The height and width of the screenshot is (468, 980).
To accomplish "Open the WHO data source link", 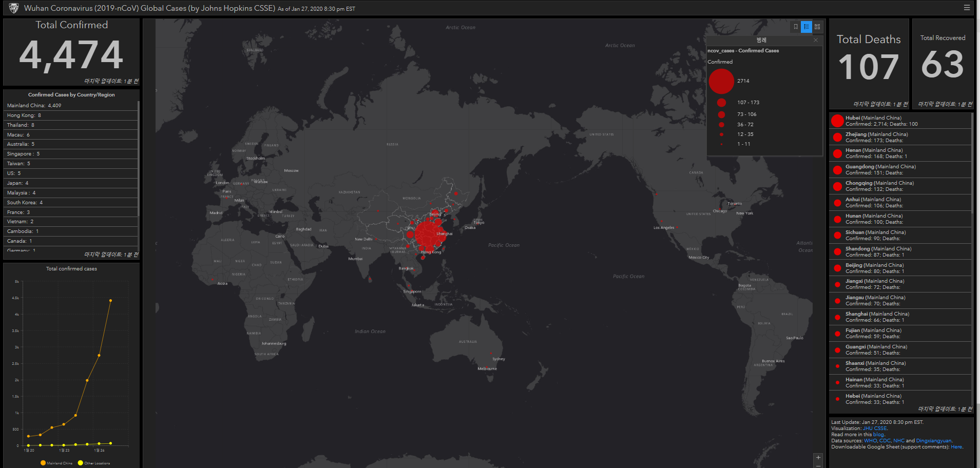I will coord(870,441).
